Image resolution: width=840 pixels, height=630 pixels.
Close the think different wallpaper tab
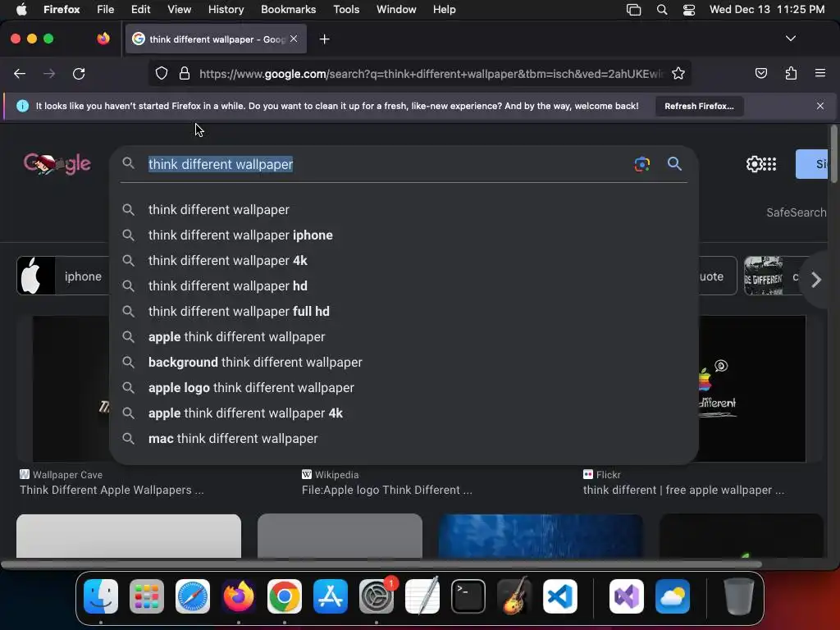point(294,39)
